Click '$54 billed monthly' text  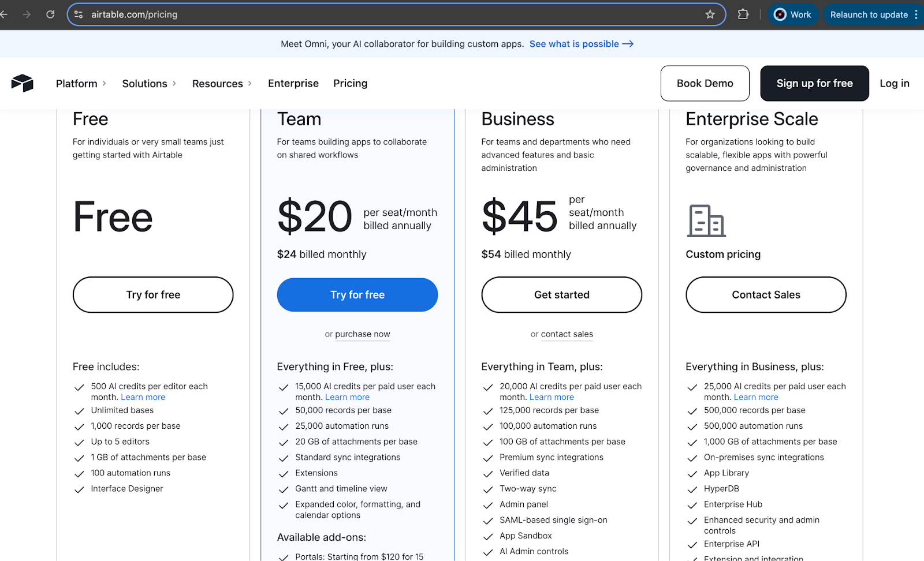(526, 255)
